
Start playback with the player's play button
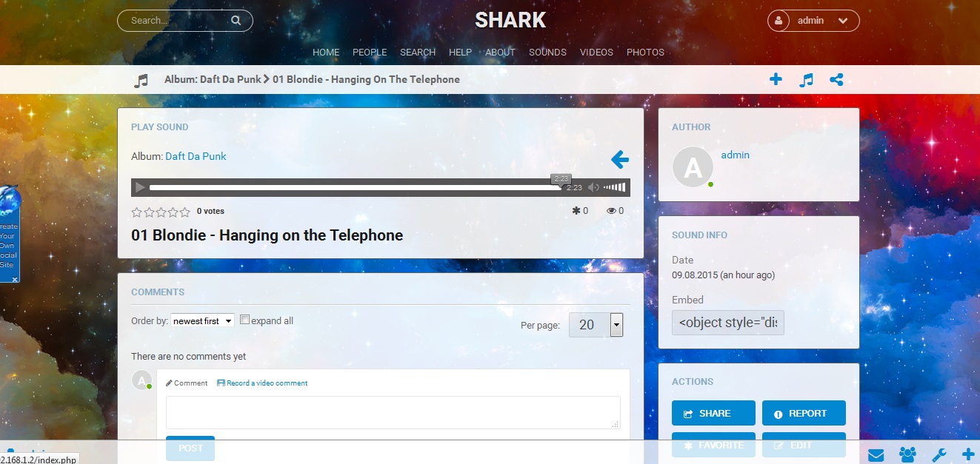pyautogui.click(x=140, y=187)
